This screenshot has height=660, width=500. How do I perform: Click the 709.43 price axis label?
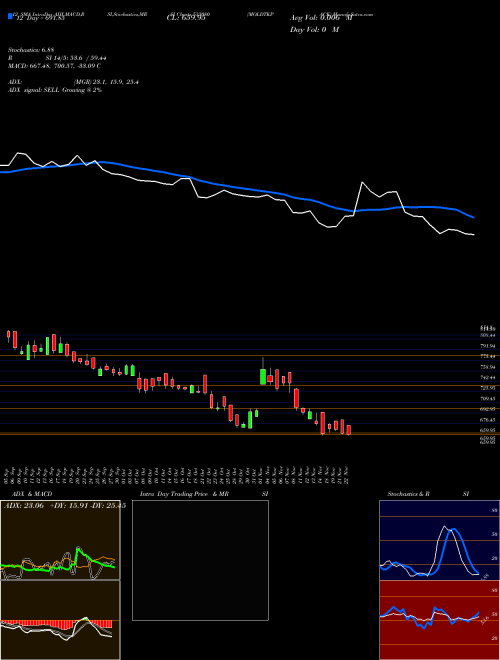(487, 398)
